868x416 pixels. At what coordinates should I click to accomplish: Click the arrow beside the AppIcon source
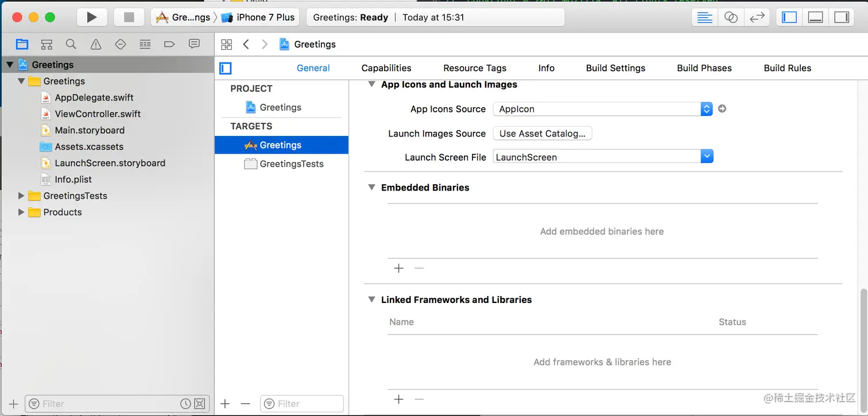click(x=722, y=108)
